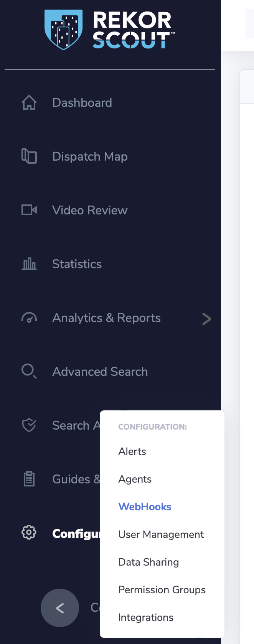Open Permission Groups configuration
254x644 pixels.
tap(162, 589)
